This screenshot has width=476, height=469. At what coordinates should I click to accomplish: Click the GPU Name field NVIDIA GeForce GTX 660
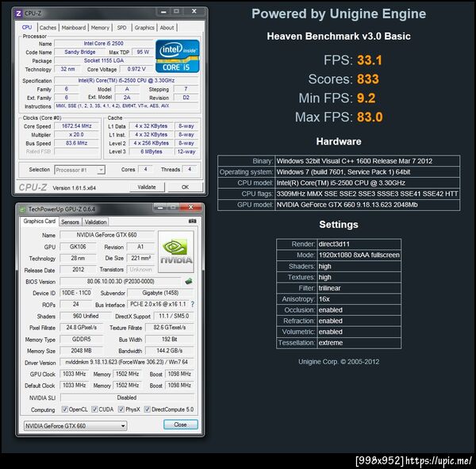pos(107,235)
